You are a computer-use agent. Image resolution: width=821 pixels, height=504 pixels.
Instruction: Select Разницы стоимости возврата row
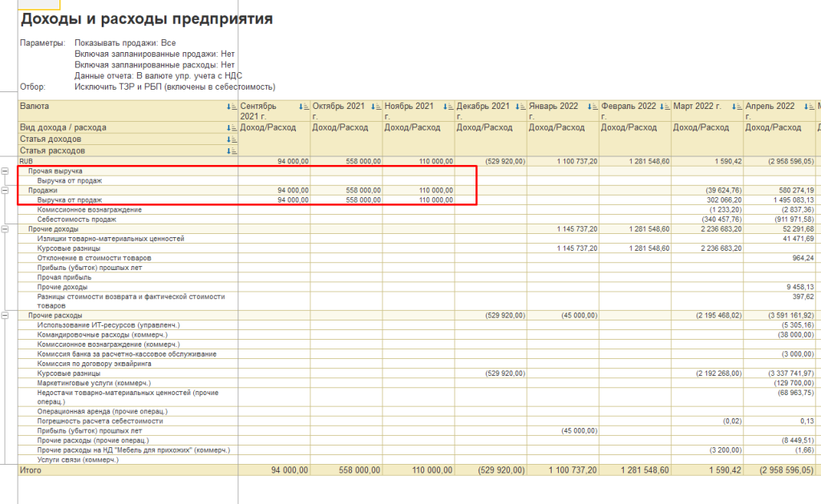[131, 301]
